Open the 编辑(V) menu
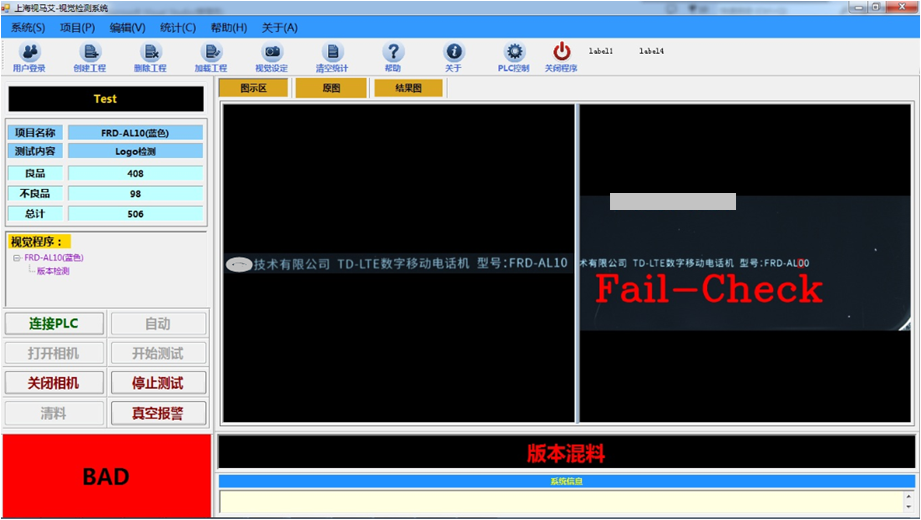 (x=127, y=28)
